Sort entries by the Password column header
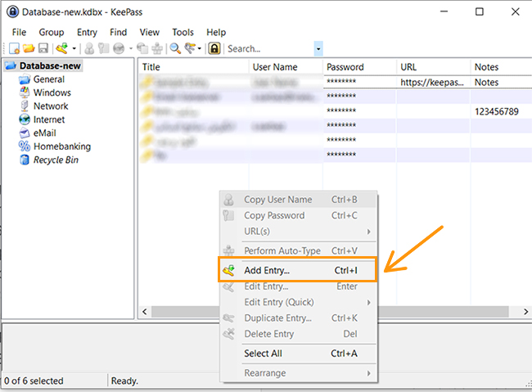This screenshot has width=532, height=392. click(x=359, y=67)
